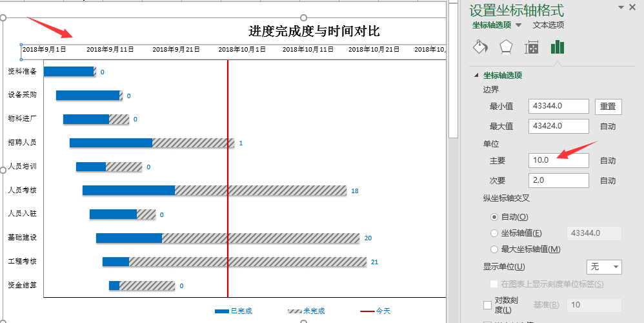Click the 主要 unit input field

[559, 160]
